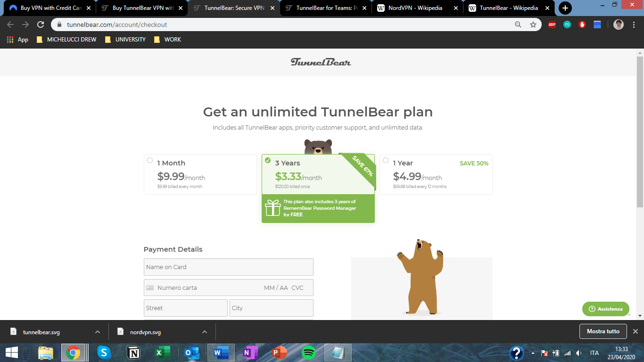
Task: Open the Adblock Plus (ABP) extension
Action: [x=552, y=25]
